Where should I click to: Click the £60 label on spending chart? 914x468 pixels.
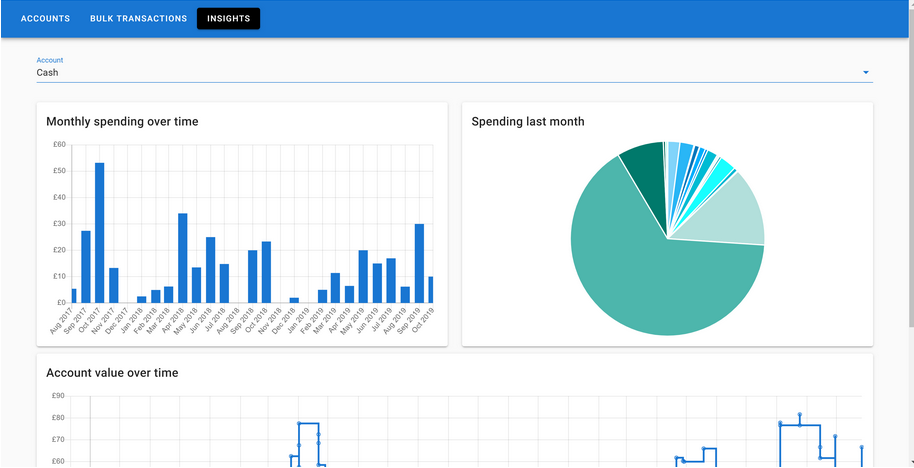tap(60, 145)
